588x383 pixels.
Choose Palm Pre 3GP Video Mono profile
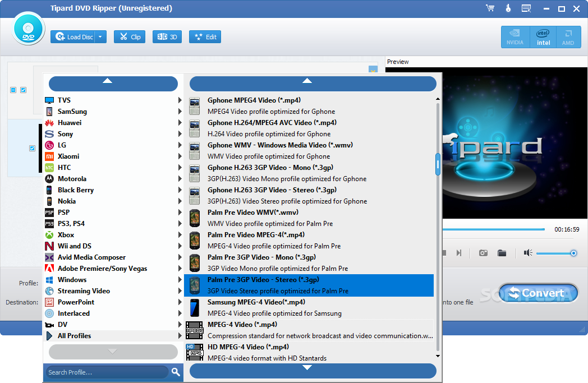click(x=309, y=263)
